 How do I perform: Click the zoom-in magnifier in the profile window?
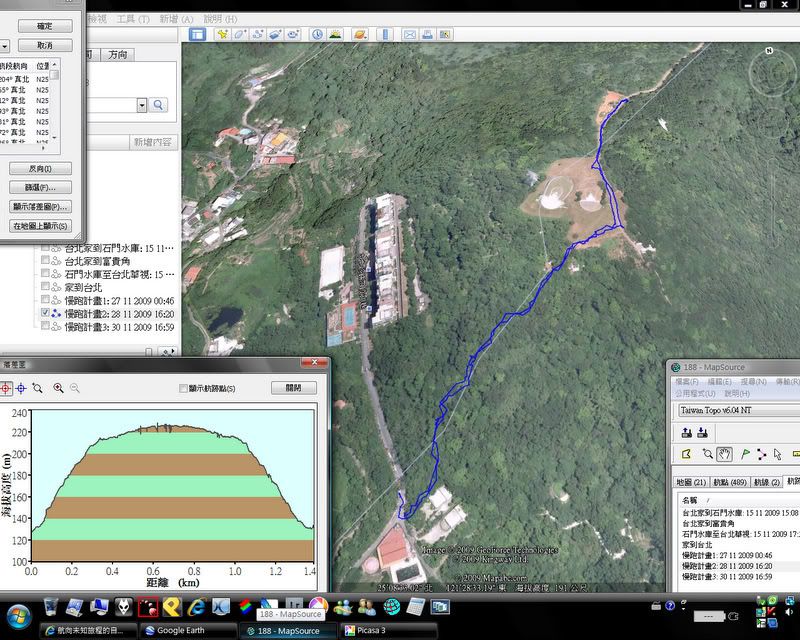(x=58, y=388)
